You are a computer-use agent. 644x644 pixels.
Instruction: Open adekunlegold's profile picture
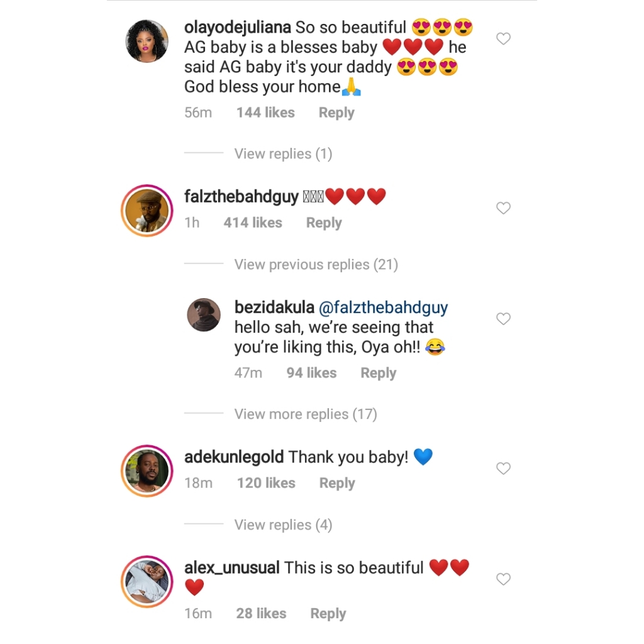(x=147, y=470)
